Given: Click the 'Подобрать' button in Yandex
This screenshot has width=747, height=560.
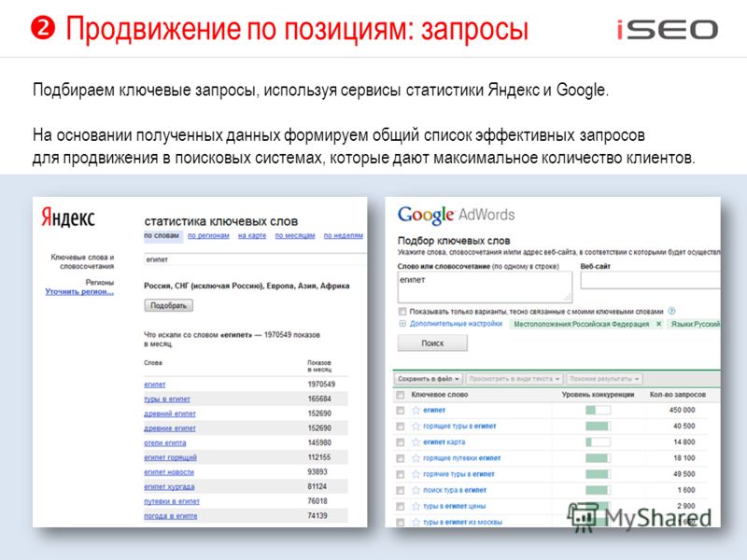Looking at the screenshot, I should (x=169, y=306).
